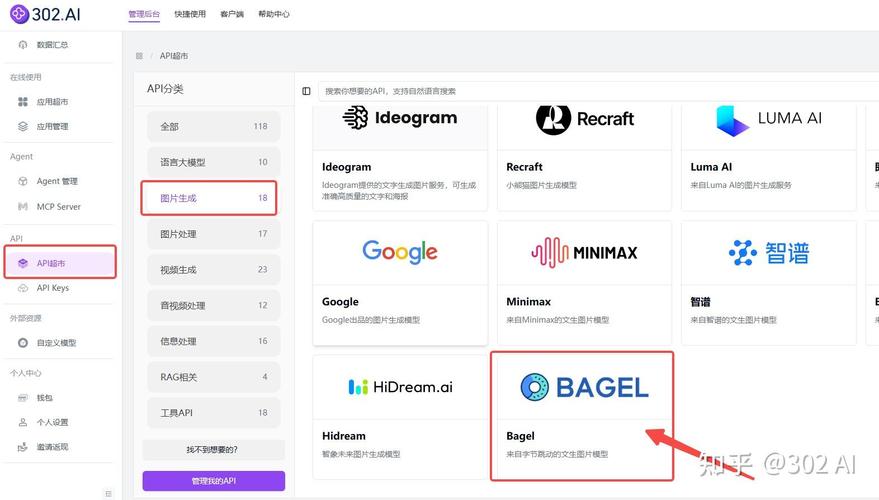
Task: Click the Minimax logo image
Action: coord(585,252)
